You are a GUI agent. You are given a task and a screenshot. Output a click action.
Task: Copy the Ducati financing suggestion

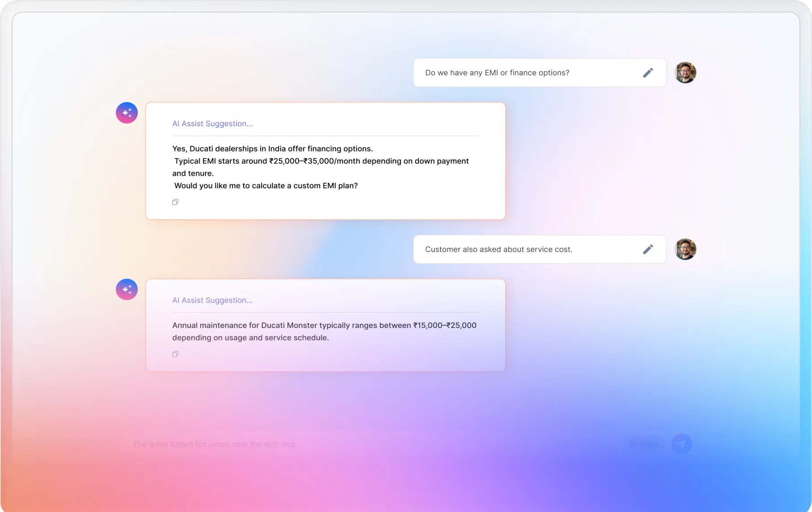tap(175, 202)
